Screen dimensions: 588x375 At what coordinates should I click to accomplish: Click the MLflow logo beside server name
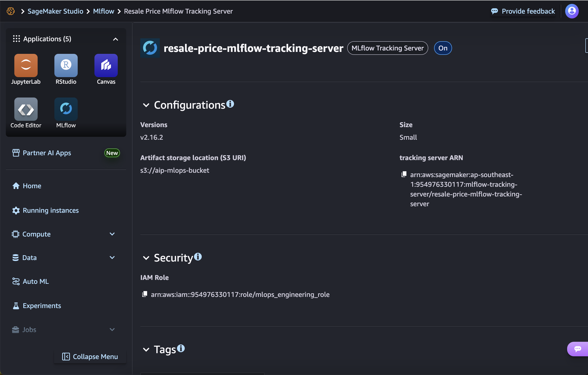150,48
